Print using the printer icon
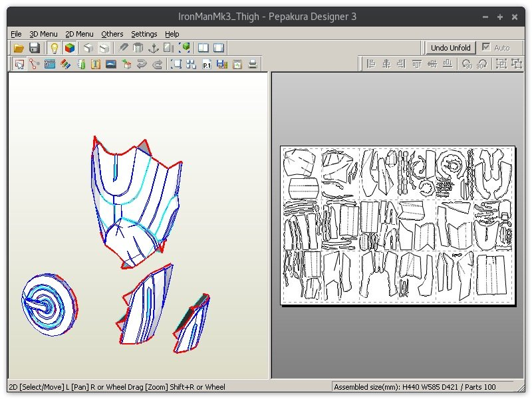This screenshot has height=399, width=532. tap(253, 64)
